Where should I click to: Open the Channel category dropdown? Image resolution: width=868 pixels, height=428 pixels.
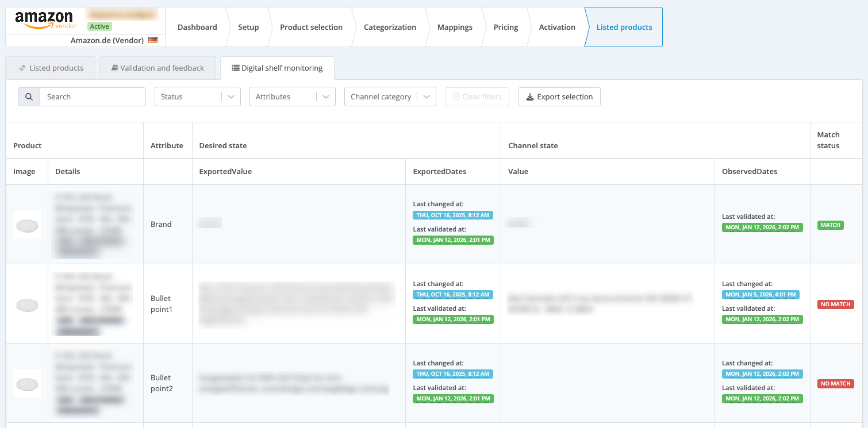click(x=390, y=97)
